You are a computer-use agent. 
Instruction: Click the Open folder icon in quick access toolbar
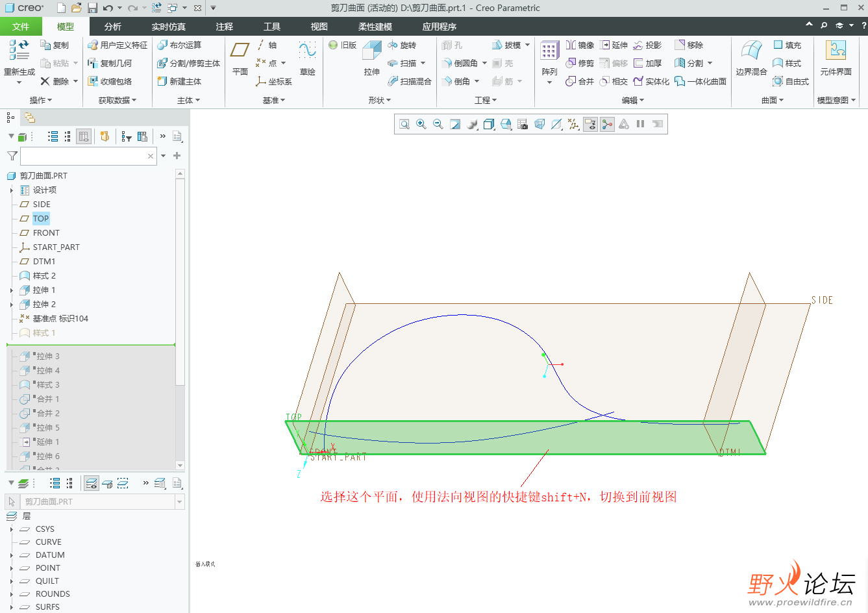(x=77, y=8)
